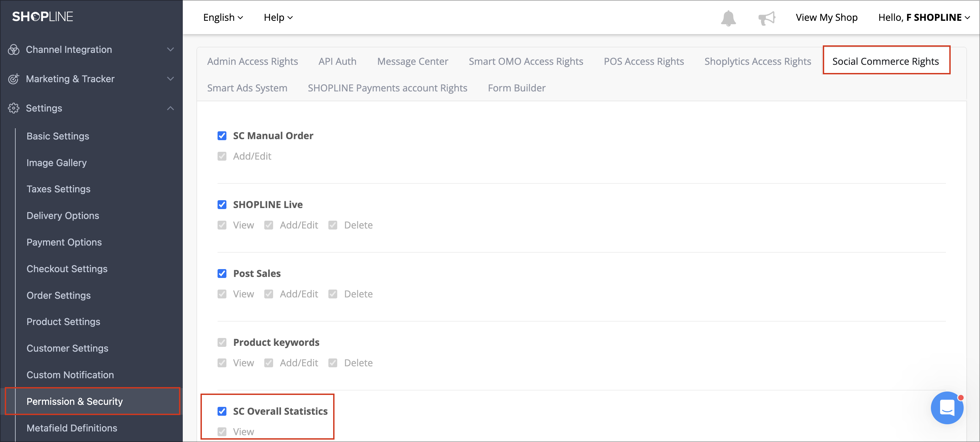Select the POS Access Rights tab

pos(643,61)
